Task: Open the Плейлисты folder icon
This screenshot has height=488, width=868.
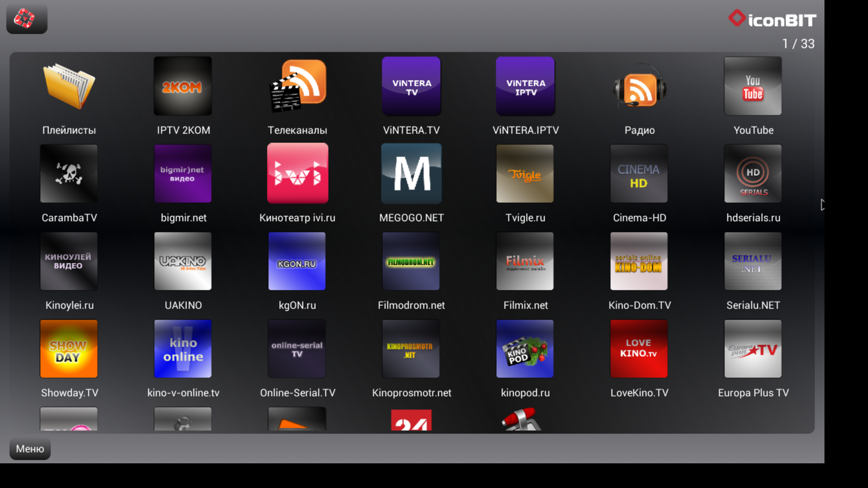Action: 69,87
